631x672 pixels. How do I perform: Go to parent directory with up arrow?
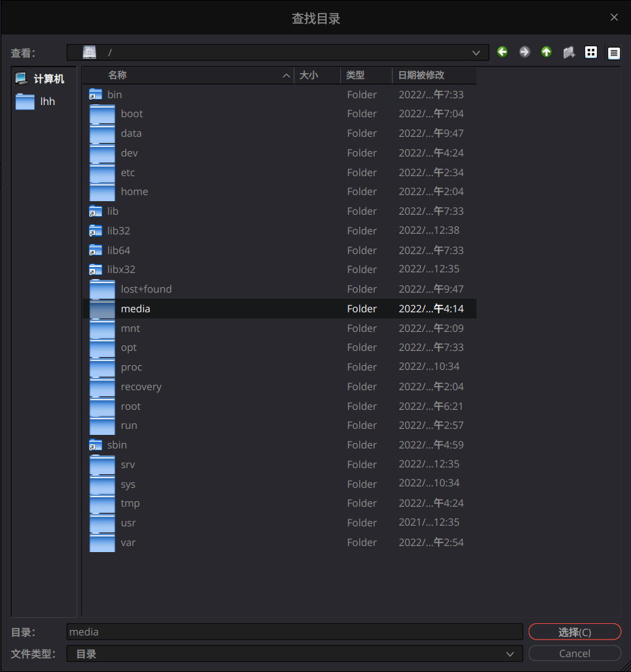click(546, 52)
